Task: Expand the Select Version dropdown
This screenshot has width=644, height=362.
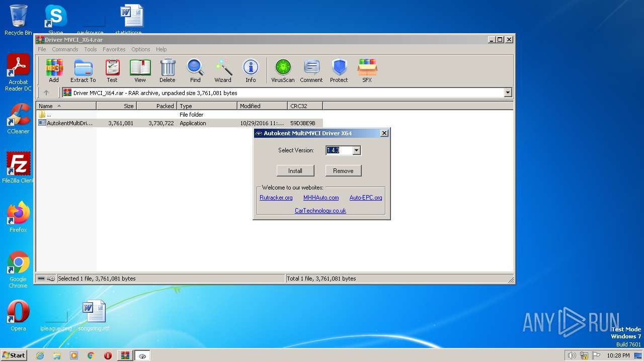Action: click(x=356, y=150)
